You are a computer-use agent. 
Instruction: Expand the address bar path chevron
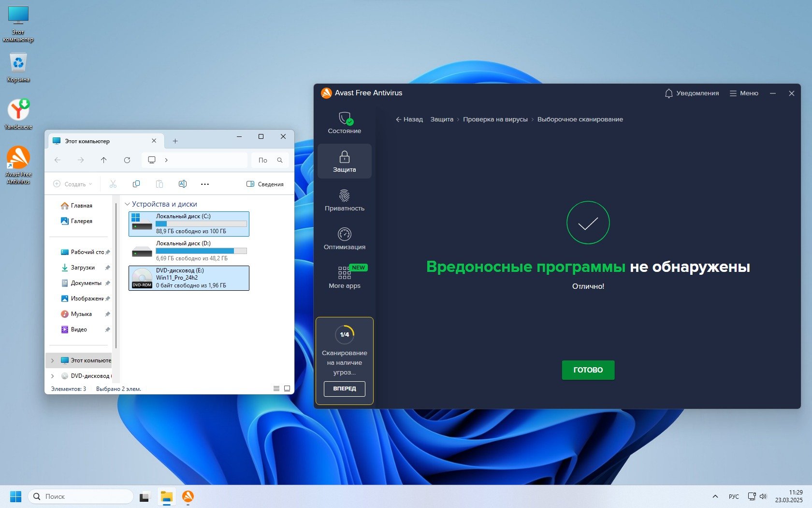click(x=166, y=160)
